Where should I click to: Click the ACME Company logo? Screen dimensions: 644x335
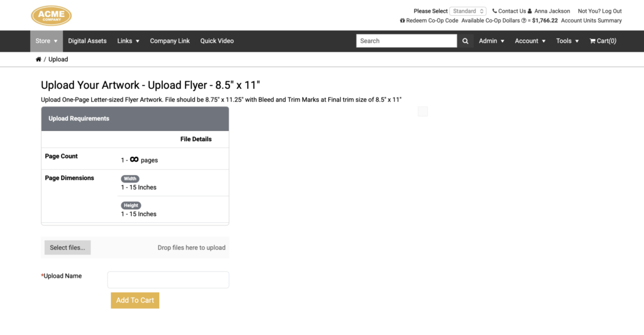(52, 16)
